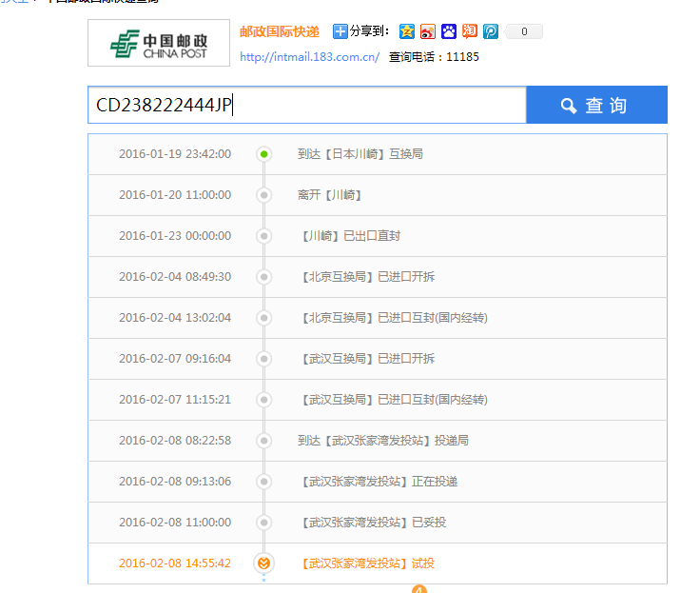Select timestamp 2016-02-04 08:49:30

pyautogui.click(x=175, y=277)
